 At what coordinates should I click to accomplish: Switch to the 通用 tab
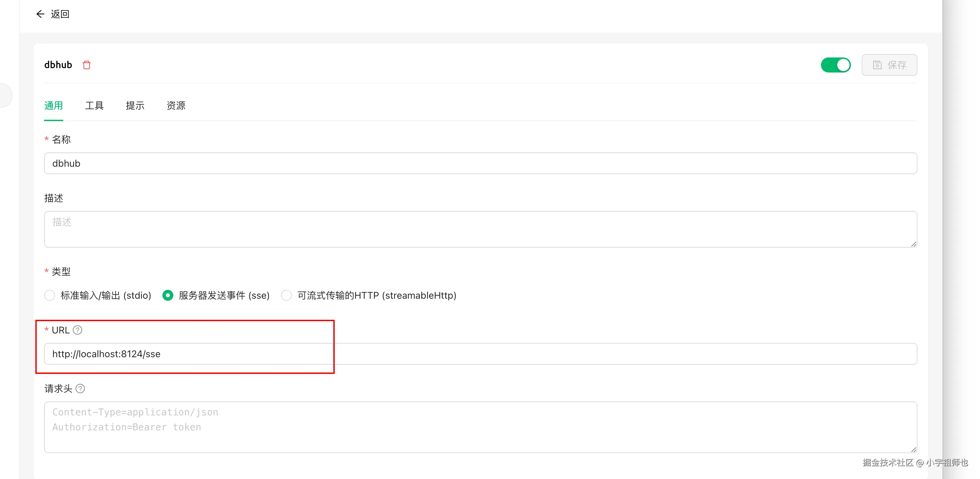(x=54, y=105)
